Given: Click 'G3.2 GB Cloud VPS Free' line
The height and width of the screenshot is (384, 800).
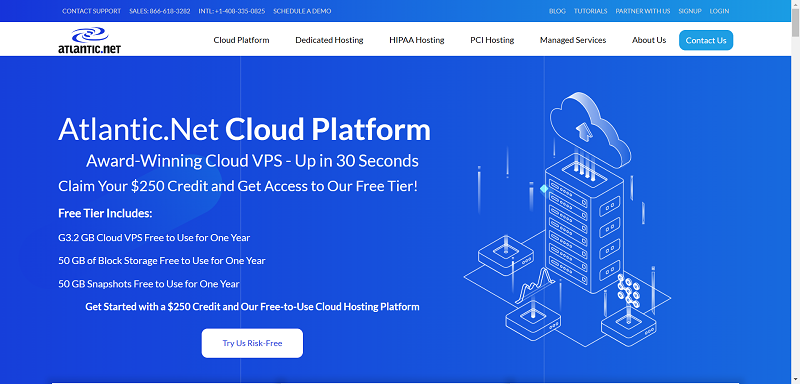Looking at the screenshot, I should [154, 238].
